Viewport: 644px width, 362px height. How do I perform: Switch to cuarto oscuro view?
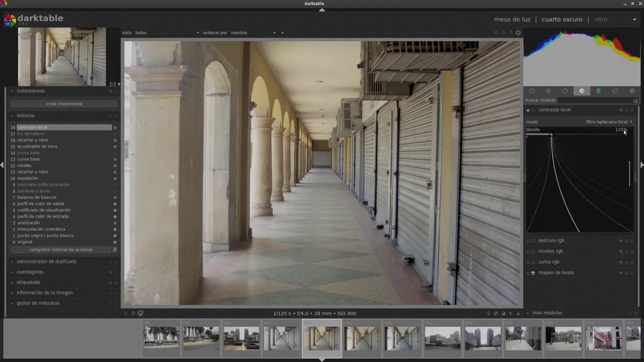click(x=562, y=20)
